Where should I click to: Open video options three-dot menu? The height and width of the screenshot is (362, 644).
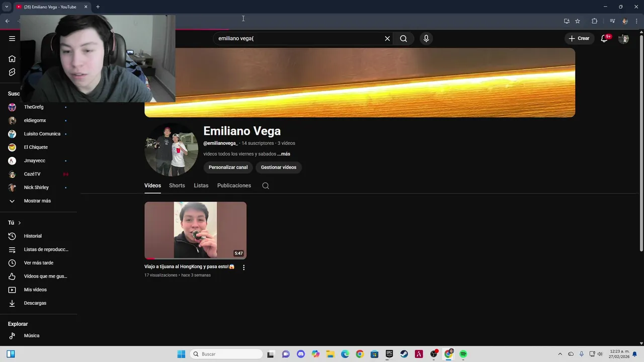click(244, 267)
